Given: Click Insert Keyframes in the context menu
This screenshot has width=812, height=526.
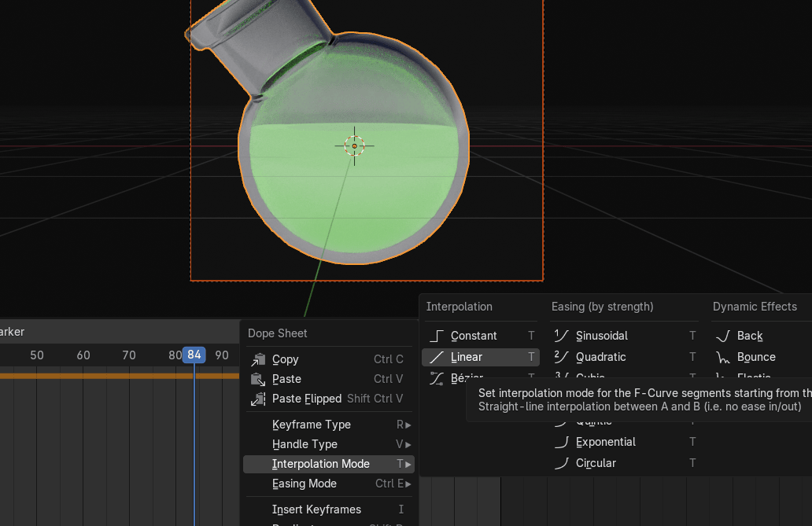Looking at the screenshot, I should click(316, 509).
